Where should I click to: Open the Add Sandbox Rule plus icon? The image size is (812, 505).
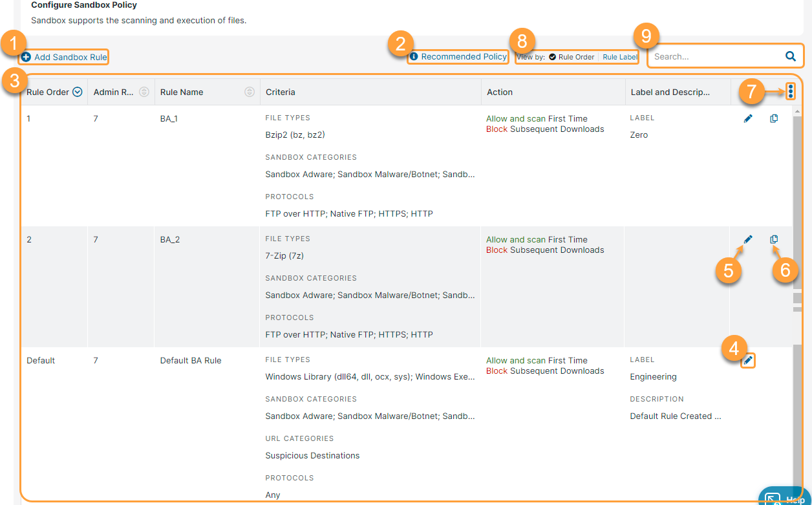[x=25, y=57]
